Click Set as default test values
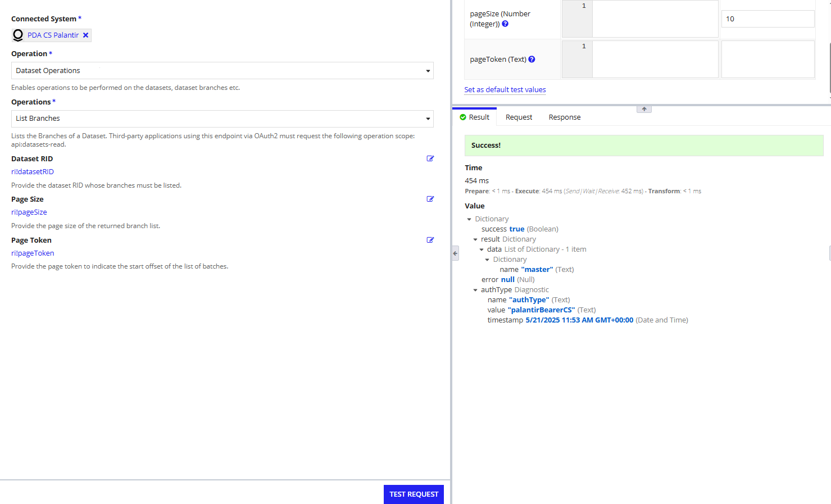831x504 pixels. (505, 90)
